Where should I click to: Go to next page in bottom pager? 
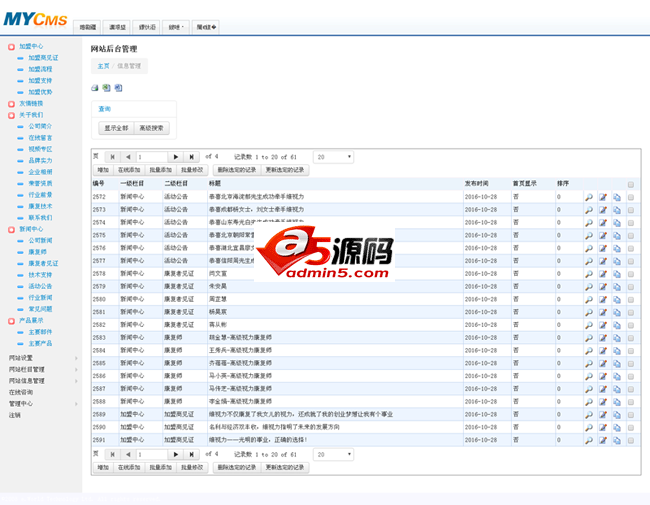(175, 454)
